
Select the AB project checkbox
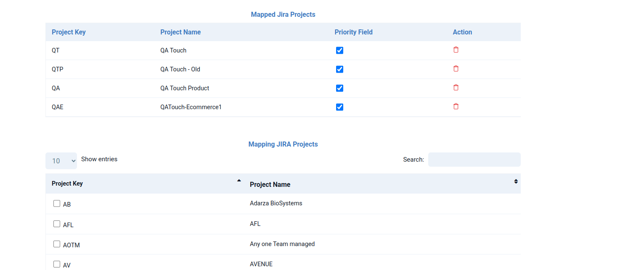[x=57, y=204]
